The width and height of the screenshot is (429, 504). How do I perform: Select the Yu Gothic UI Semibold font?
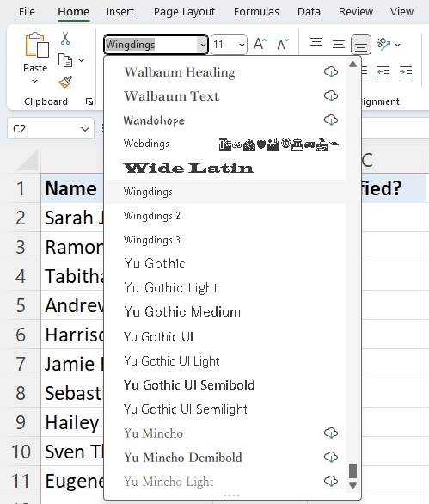(x=225, y=384)
